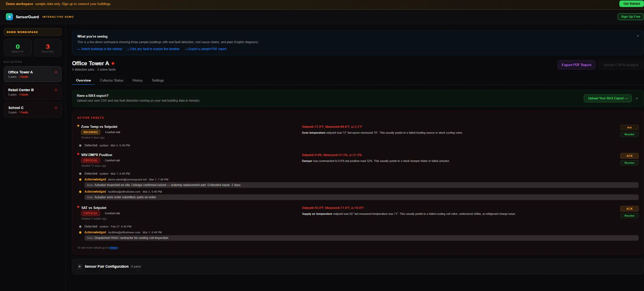This screenshot has height=291, width=644.
Task: Select Retail Center B building
Action: pos(32,92)
